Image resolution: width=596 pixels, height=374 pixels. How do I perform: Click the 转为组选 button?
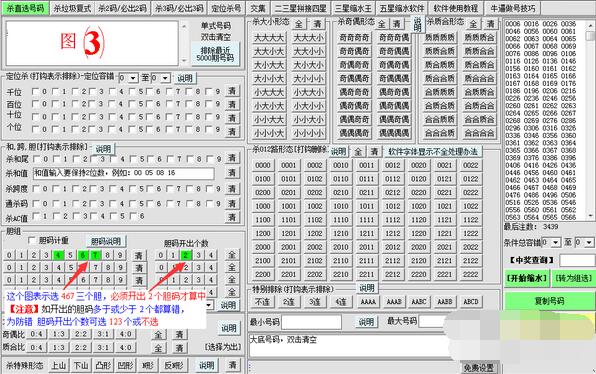point(573,278)
